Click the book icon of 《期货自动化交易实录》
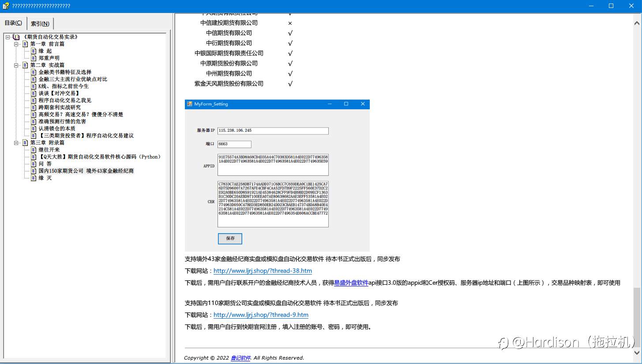This screenshot has width=642, height=364. [16, 37]
